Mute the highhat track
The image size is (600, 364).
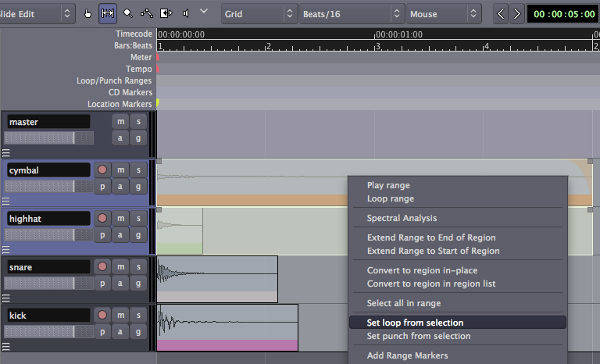[x=121, y=218]
